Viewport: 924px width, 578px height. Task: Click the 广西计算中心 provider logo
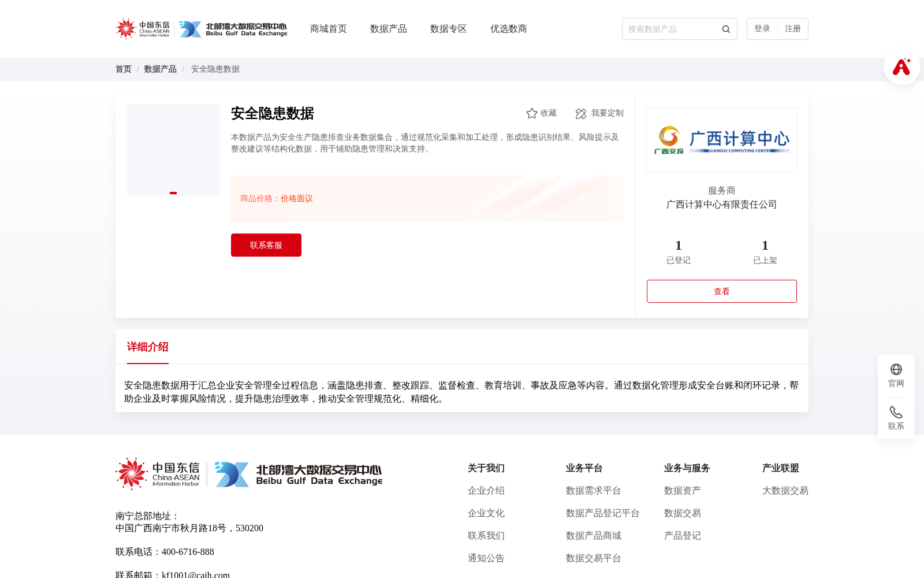pyautogui.click(x=722, y=140)
